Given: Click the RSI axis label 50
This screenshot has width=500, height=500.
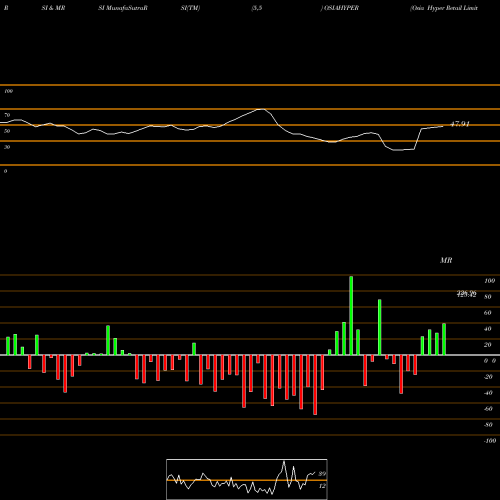Looking at the screenshot, I should [7, 131].
